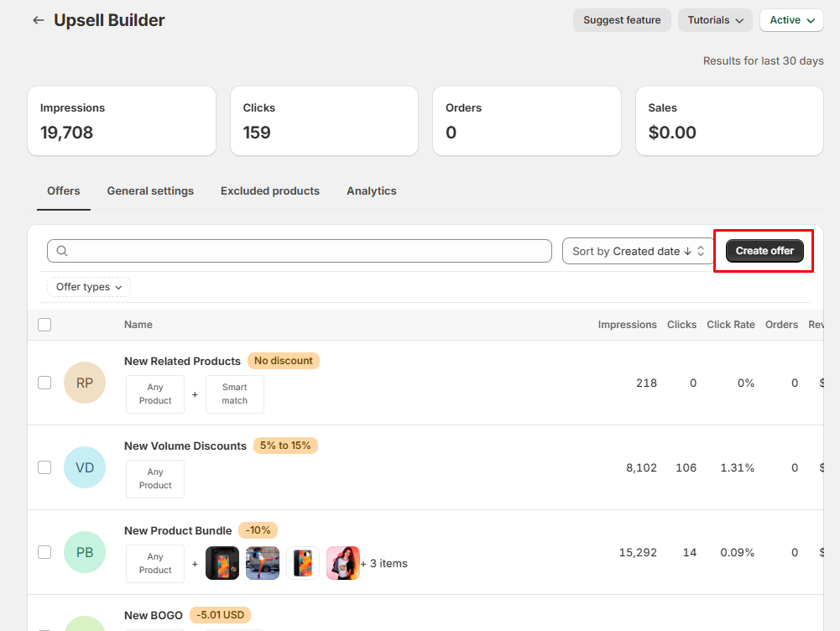840x631 pixels.
Task: Click the Suggest feature button
Action: click(622, 20)
